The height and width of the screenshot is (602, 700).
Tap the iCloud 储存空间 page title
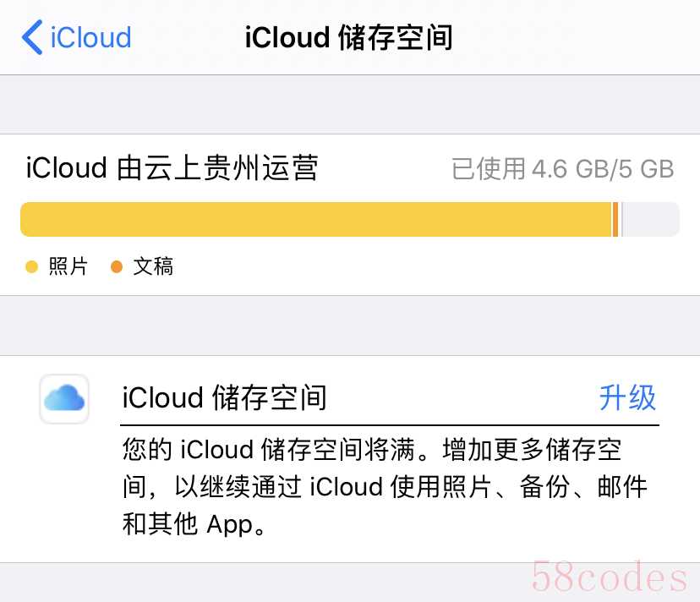click(x=349, y=37)
